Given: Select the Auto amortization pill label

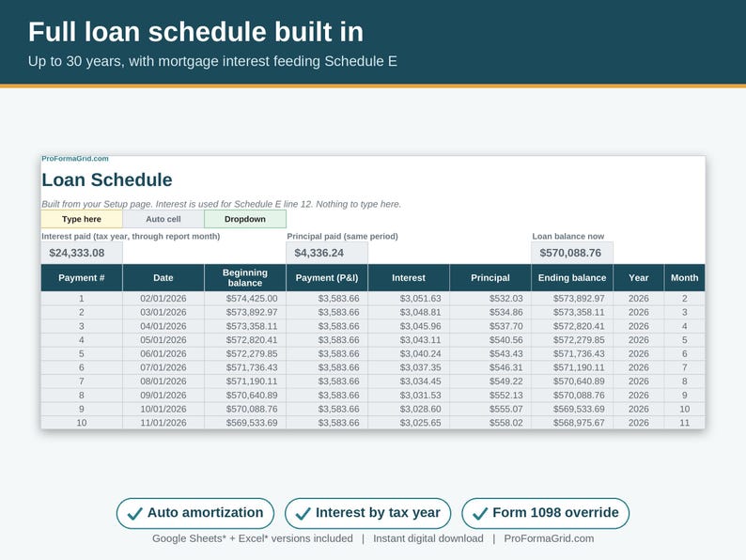Looking at the screenshot, I should point(205,512).
